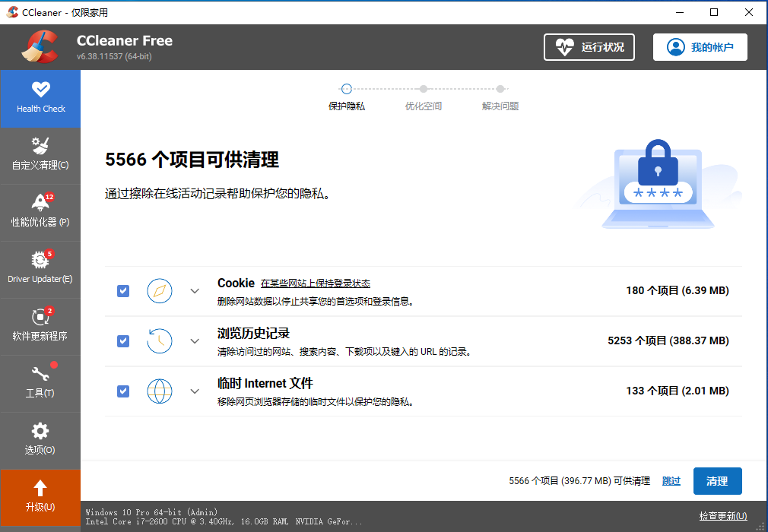
Task: Expand the 浏览历史记录 entry
Action: click(195, 340)
